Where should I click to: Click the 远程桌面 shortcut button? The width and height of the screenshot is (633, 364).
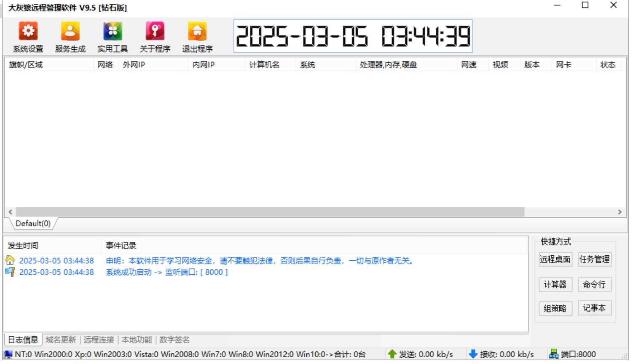click(x=555, y=260)
